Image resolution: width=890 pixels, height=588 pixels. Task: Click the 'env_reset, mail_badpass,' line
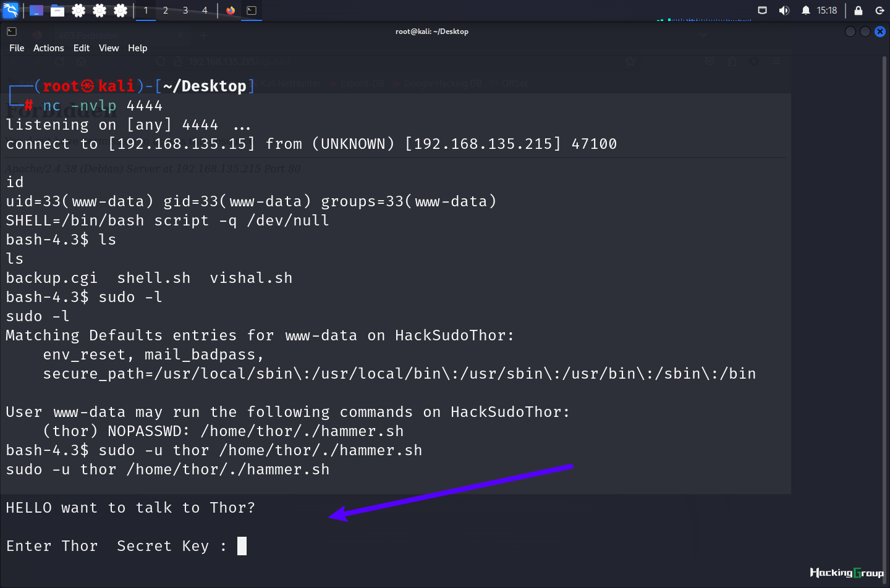coord(154,355)
